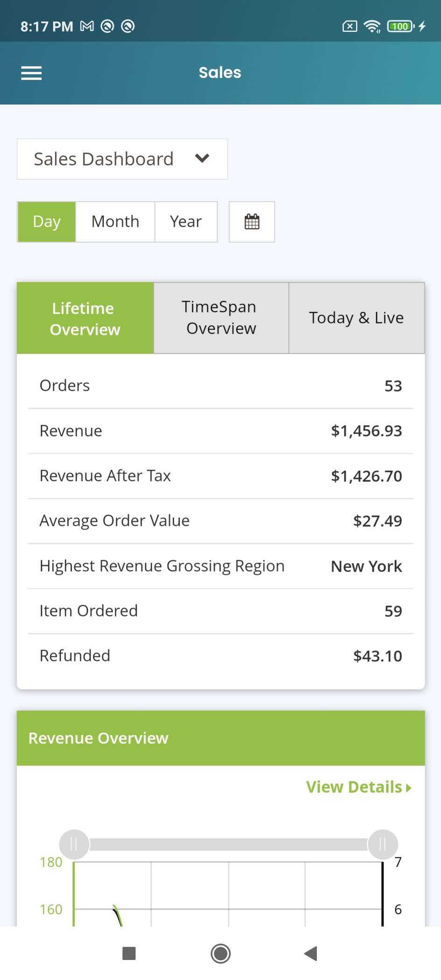The height and width of the screenshot is (980, 441).
Task: Tap the recent apps square button
Action: 129,953
